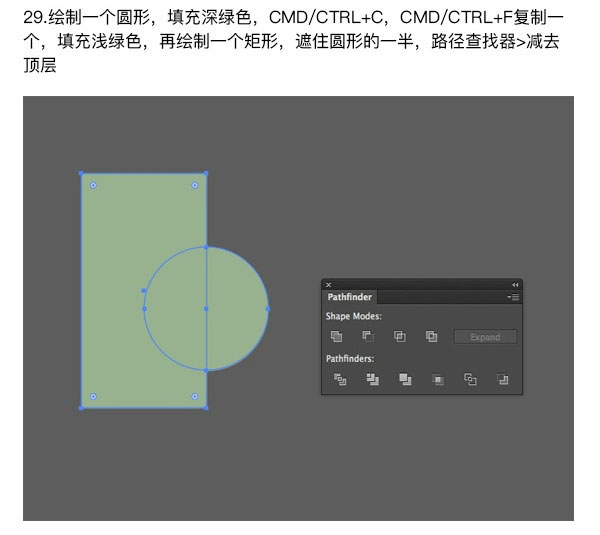Click the rectangle's bottom-right corner radius widget
This screenshot has height=535, width=600.
tap(195, 396)
